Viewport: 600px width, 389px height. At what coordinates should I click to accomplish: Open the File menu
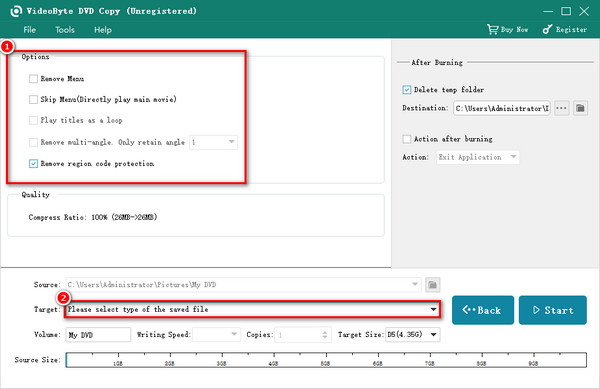[x=29, y=30]
